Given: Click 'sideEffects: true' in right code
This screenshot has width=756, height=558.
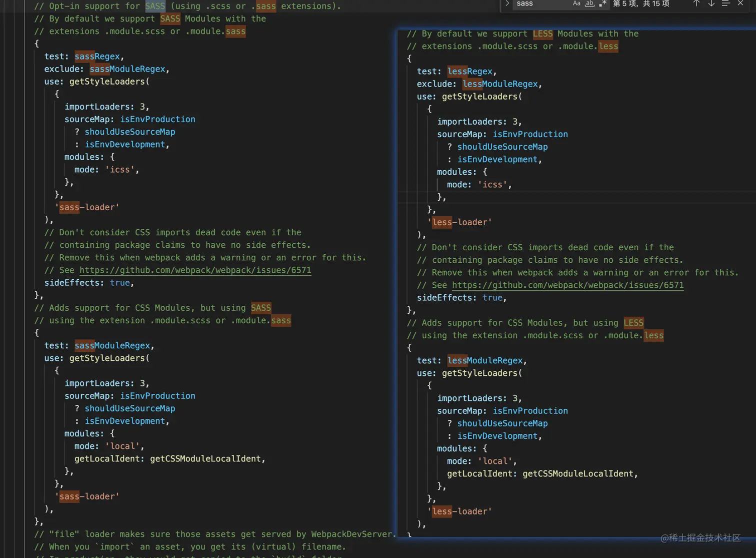Looking at the screenshot, I should pyautogui.click(x=459, y=298).
